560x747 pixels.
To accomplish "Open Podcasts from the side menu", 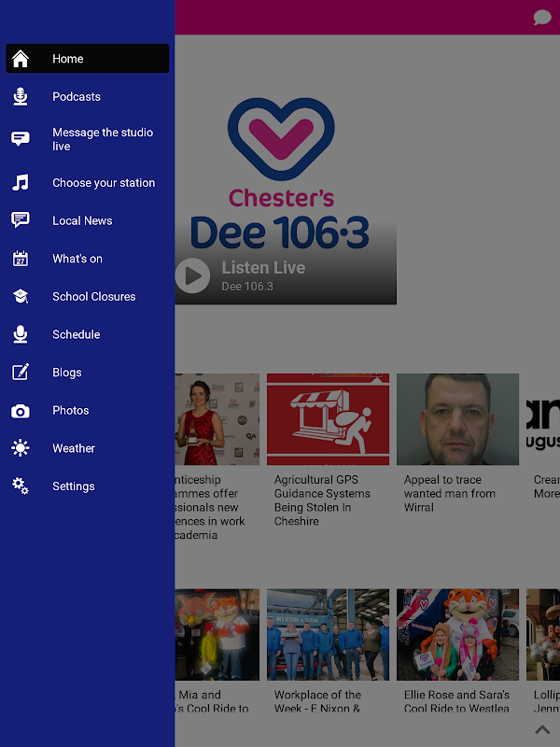I will pos(87,97).
